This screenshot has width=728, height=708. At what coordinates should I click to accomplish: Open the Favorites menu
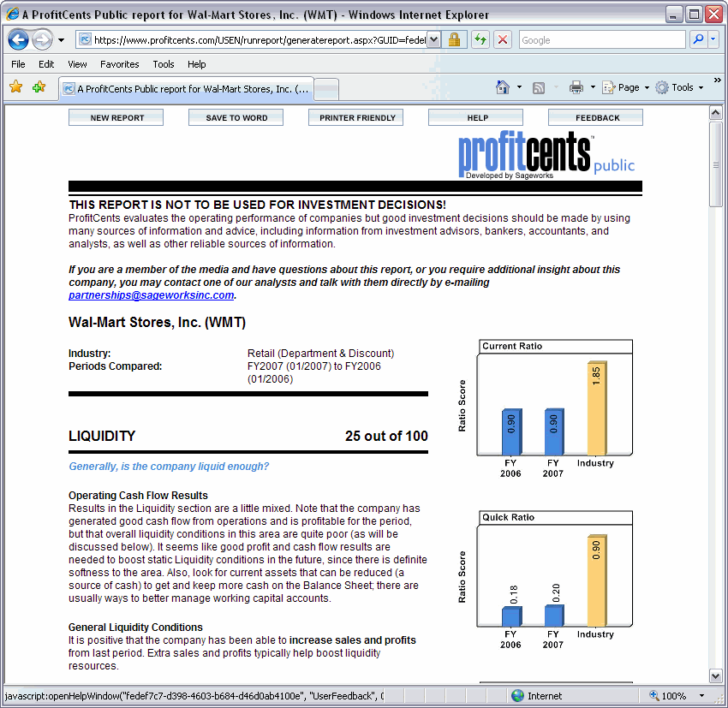[x=119, y=64]
